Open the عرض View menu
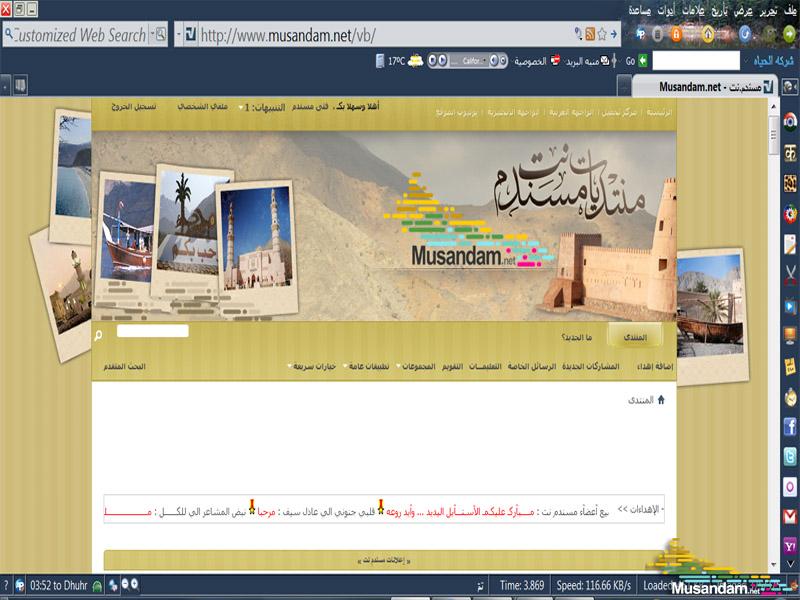 [743, 11]
